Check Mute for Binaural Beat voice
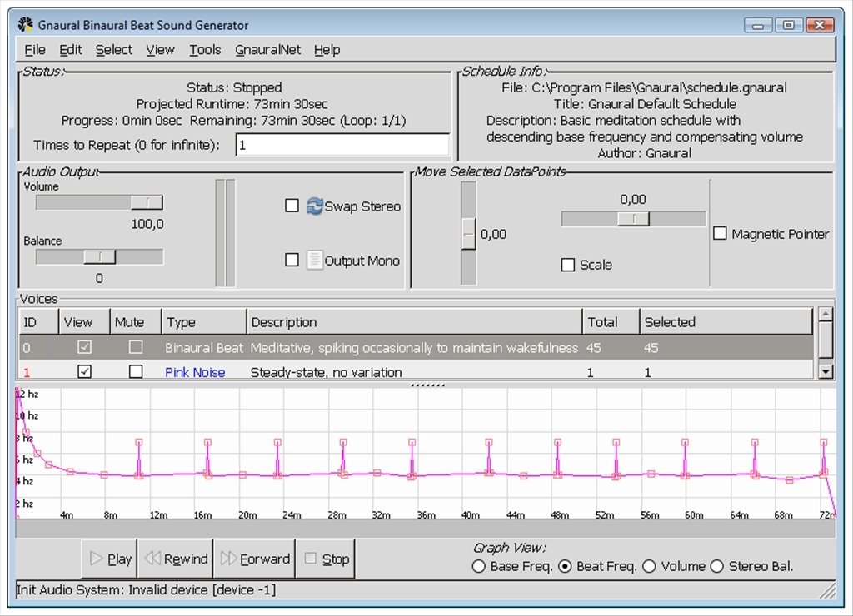 [136, 347]
